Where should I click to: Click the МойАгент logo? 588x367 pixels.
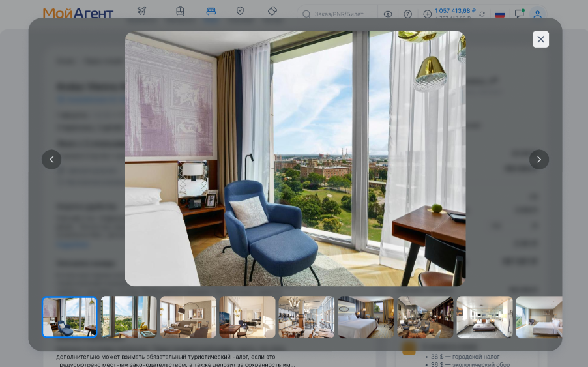[78, 13]
